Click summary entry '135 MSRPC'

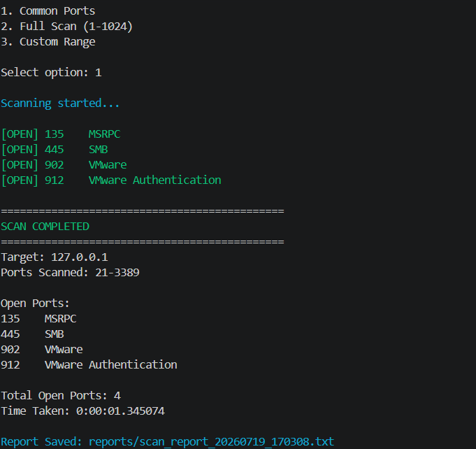click(x=38, y=319)
